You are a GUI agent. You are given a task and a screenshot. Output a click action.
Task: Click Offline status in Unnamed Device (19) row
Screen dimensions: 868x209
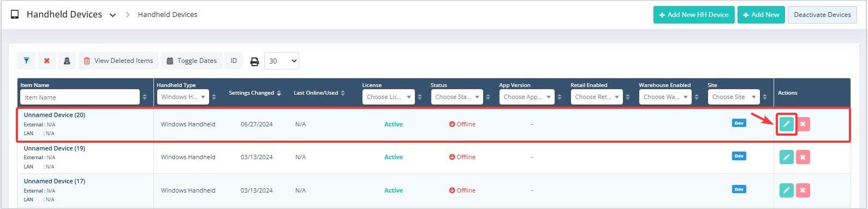[x=462, y=157]
